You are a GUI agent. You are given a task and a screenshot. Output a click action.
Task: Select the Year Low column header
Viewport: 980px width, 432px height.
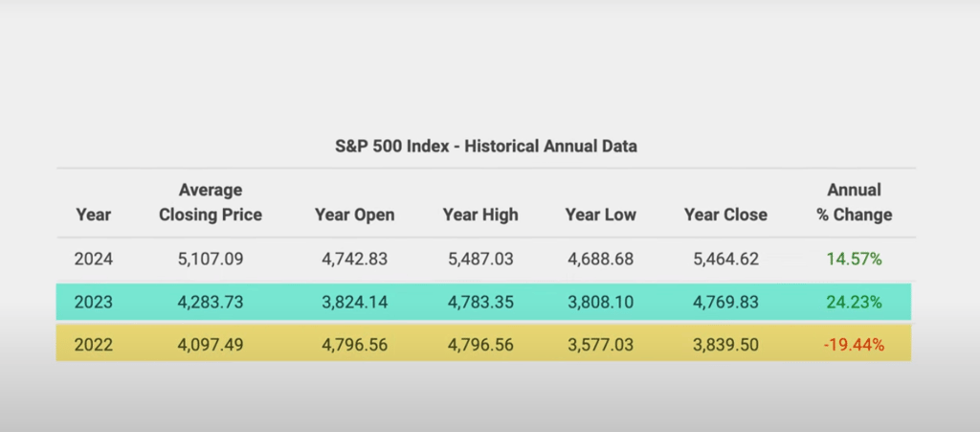click(x=600, y=215)
